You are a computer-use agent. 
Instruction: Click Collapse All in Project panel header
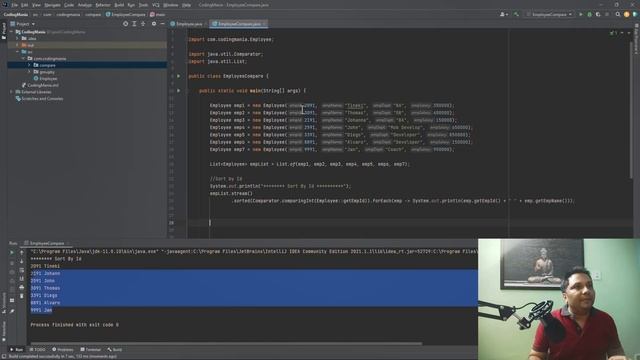point(143,24)
